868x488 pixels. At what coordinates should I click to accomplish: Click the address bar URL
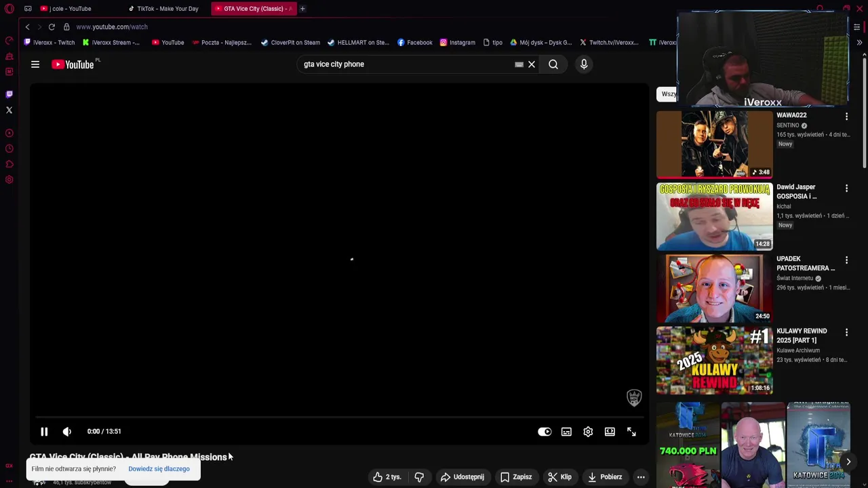112,27
